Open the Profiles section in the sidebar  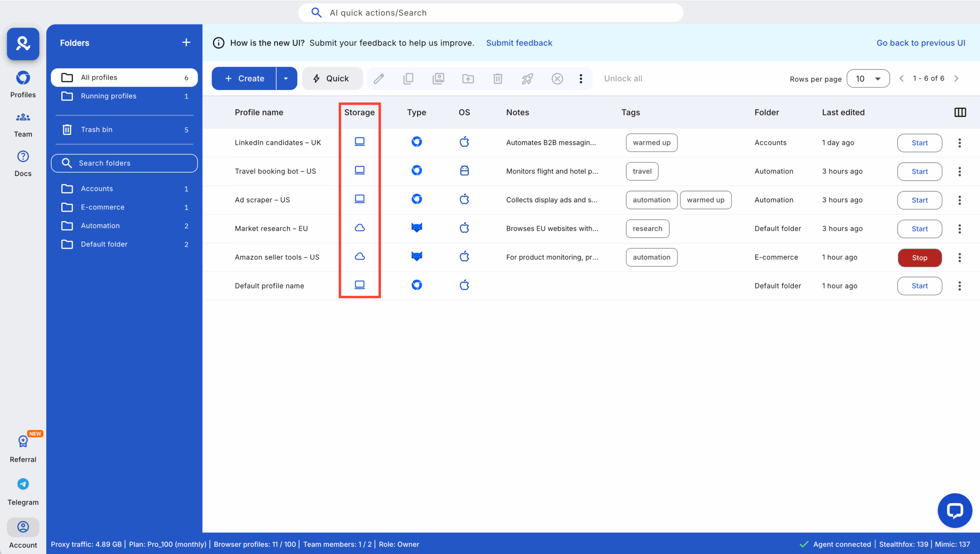23,84
